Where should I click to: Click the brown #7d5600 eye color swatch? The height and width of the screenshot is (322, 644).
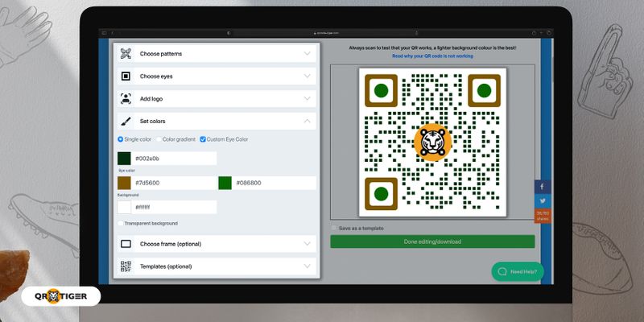(125, 184)
